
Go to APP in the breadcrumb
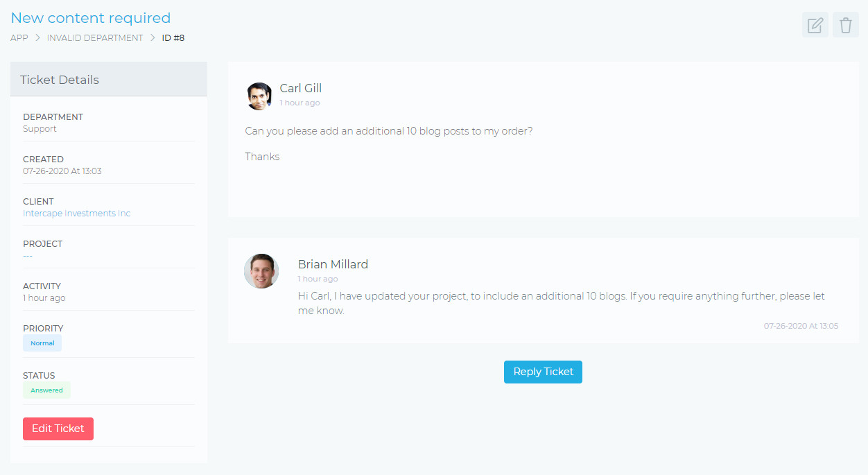[19, 38]
